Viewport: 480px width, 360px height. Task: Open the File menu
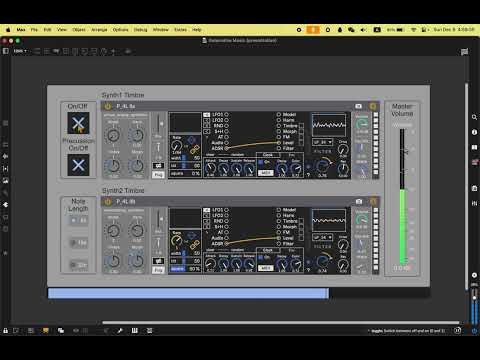click(34, 30)
